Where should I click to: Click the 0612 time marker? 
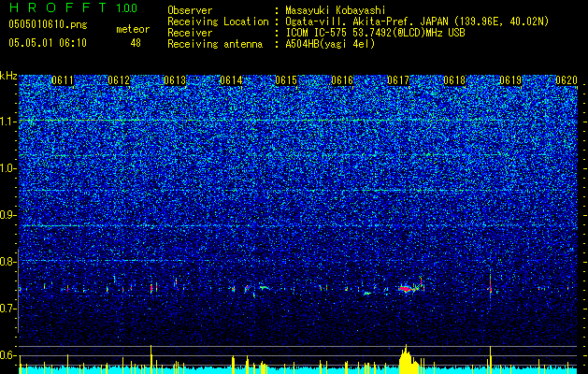pos(119,80)
